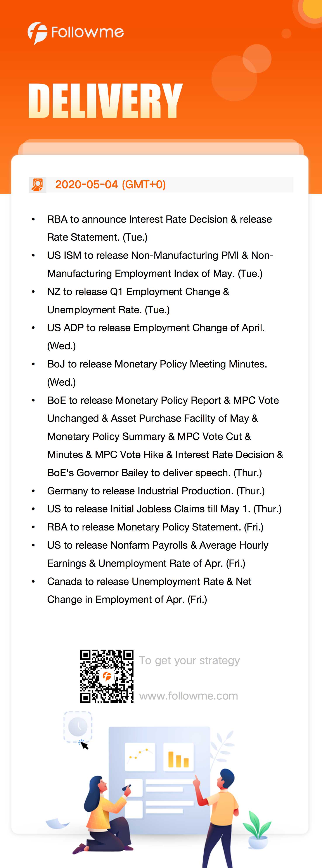Click the DELIVERY headline
This screenshot has height=868, width=322.
click(x=105, y=101)
